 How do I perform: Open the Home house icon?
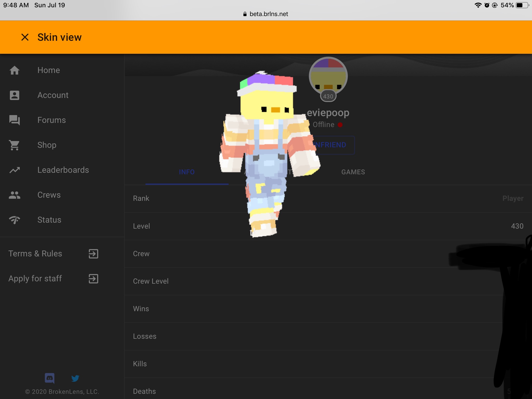15,70
